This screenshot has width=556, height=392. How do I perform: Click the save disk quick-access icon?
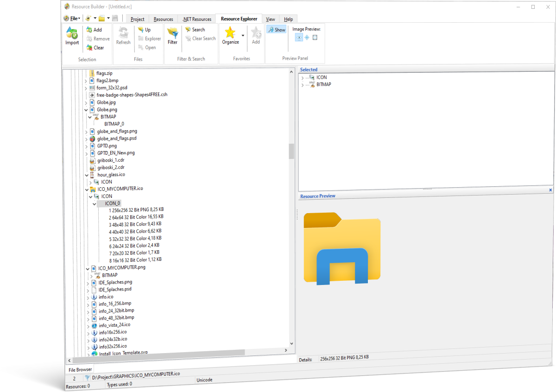coord(115,19)
